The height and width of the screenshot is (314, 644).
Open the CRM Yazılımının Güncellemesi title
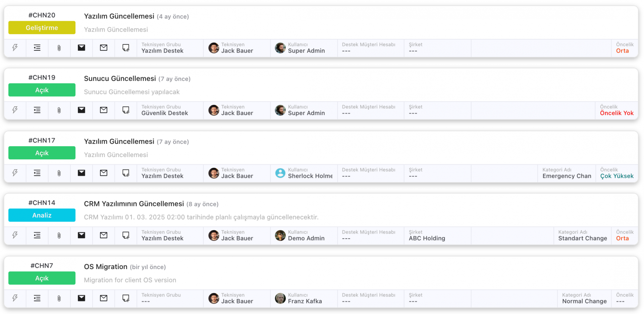(x=134, y=204)
